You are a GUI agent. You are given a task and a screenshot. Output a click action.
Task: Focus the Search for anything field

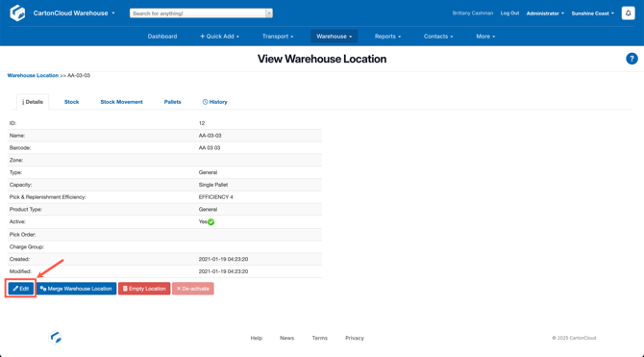coord(198,13)
